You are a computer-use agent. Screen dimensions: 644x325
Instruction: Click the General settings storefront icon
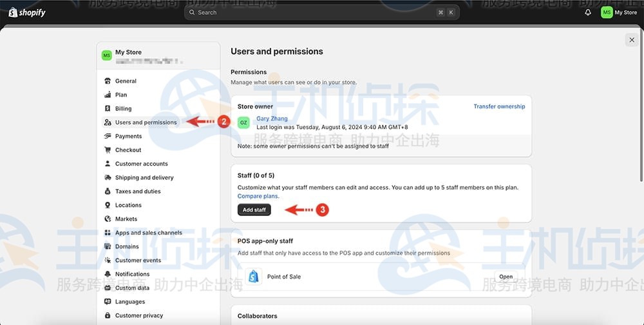[x=108, y=81]
